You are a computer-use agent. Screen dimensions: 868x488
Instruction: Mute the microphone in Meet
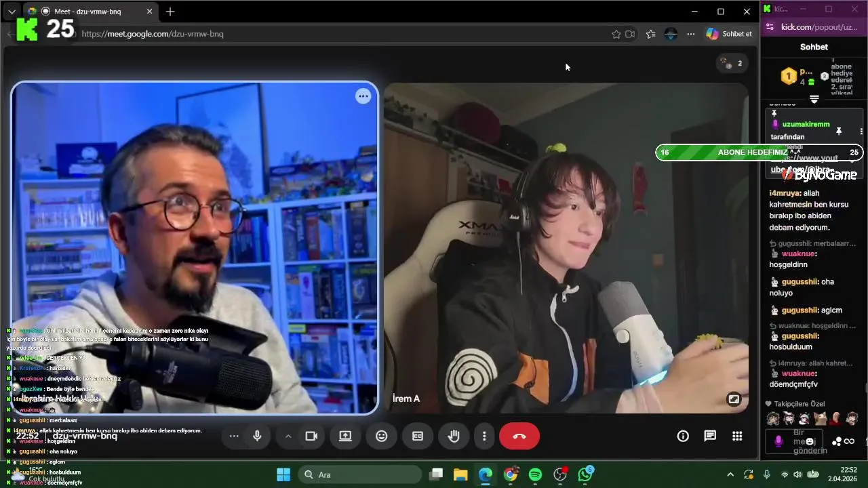pos(257,436)
